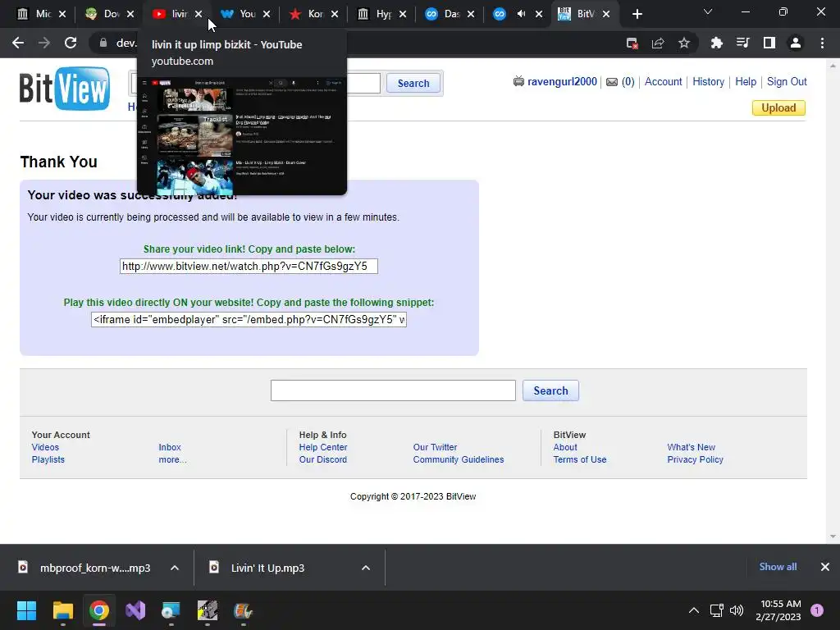Open the Extensions puzzle icon
This screenshot has width=840, height=630.
(716, 43)
